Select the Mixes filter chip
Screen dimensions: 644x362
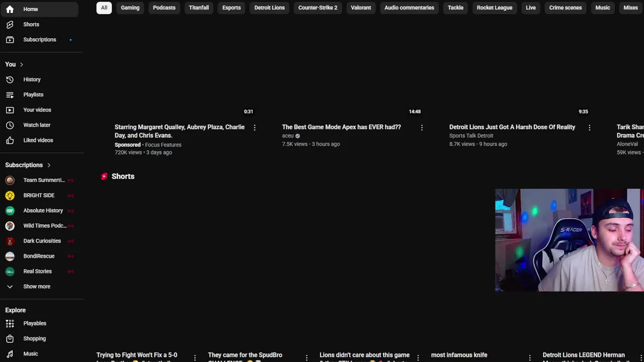(x=630, y=8)
